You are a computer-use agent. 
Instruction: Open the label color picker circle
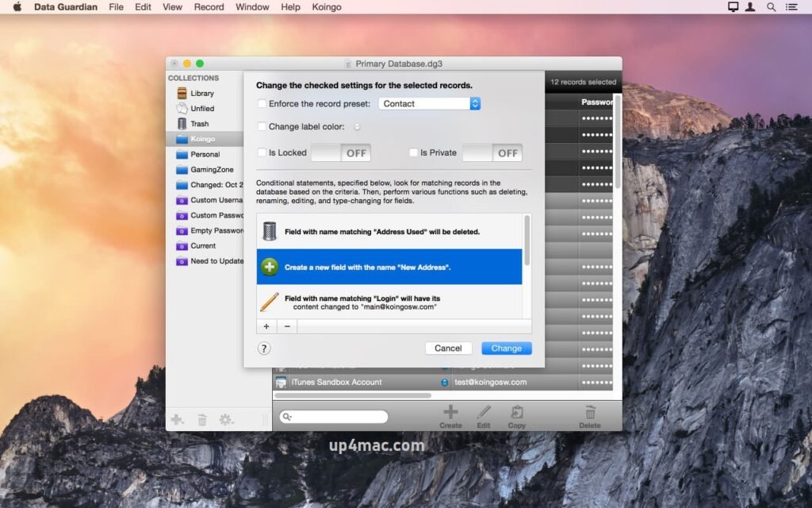click(x=357, y=127)
